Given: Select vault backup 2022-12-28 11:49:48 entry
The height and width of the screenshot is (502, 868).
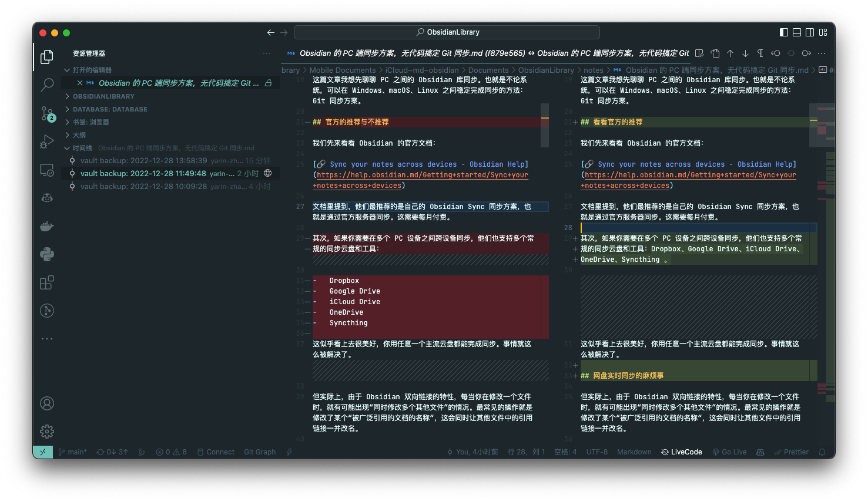Looking at the screenshot, I should (170, 173).
